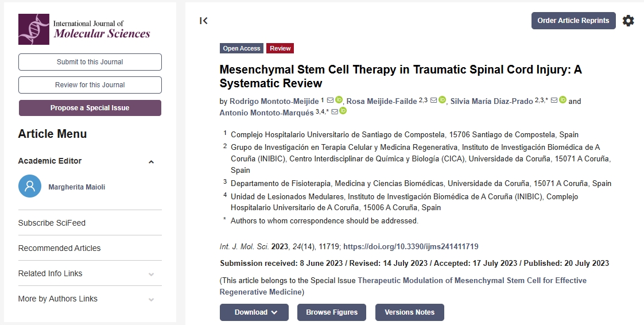
Task: Expand the Related Info Links section
Action: (151, 274)
